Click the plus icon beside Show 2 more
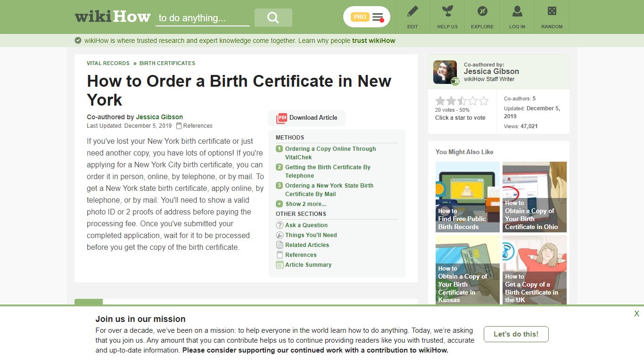Viewport: 644px width, 362px height. pos(280,204)
